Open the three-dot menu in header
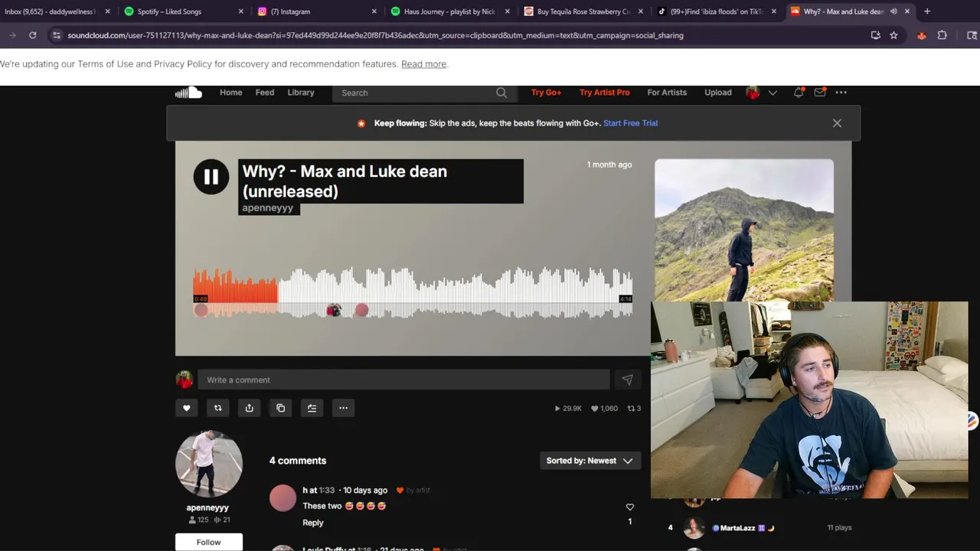 tap(841, 93)
